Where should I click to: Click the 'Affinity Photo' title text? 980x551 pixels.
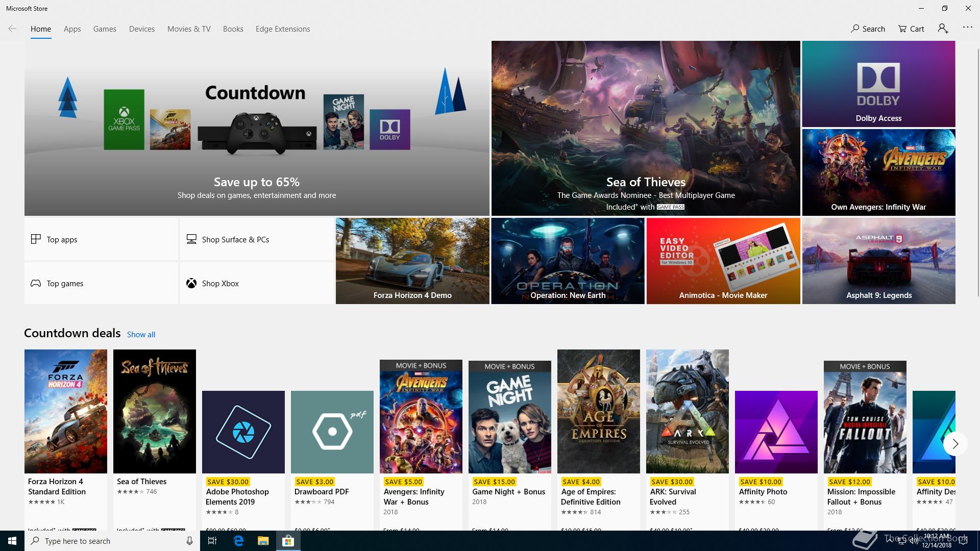(x=763, y=492)
